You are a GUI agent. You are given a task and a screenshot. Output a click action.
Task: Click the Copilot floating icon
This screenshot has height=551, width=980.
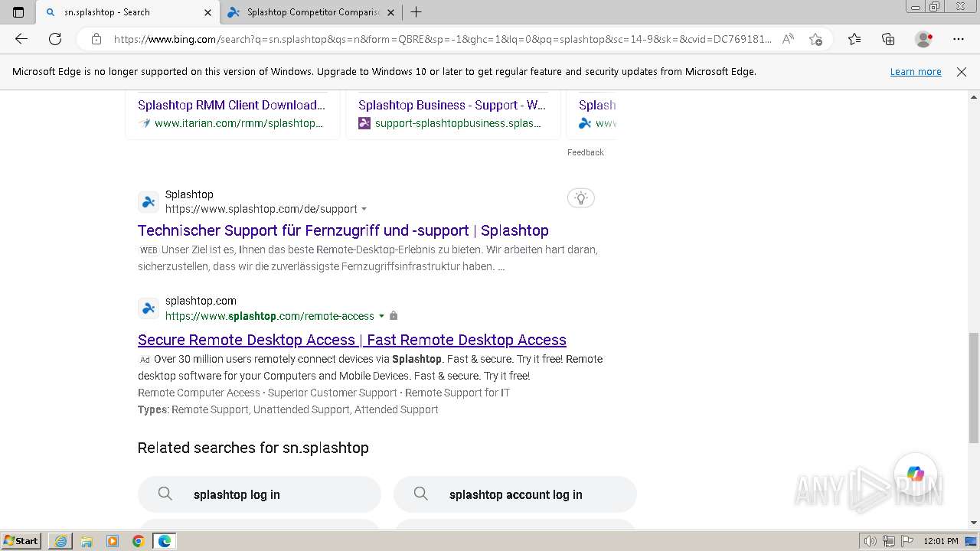pyautogui.click(x=916, y=474)
